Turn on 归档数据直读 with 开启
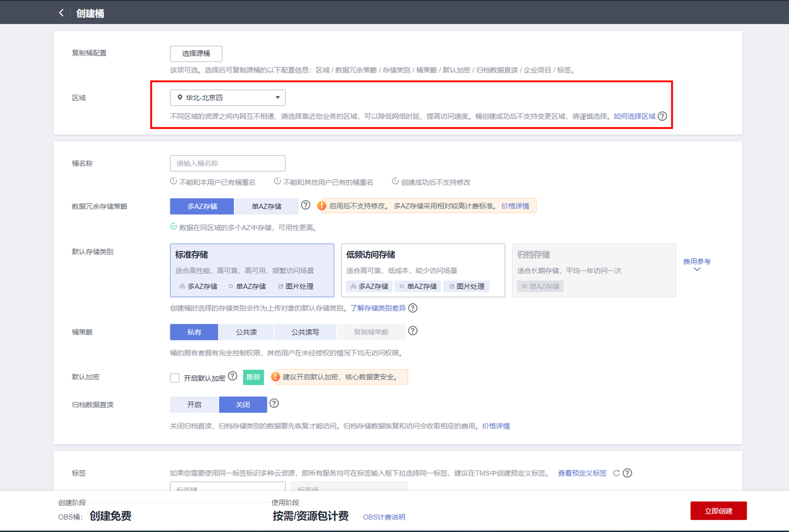Viewport: 789px width, 532px height. (194, 405)
